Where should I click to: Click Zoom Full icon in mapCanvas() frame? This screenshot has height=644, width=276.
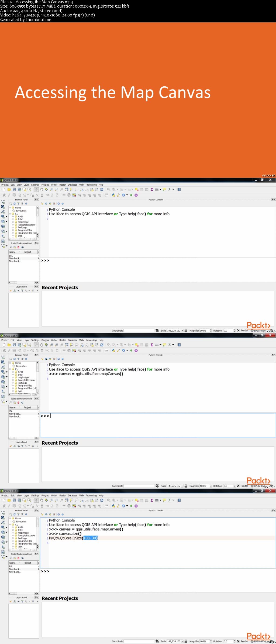(x=67, y=345)
